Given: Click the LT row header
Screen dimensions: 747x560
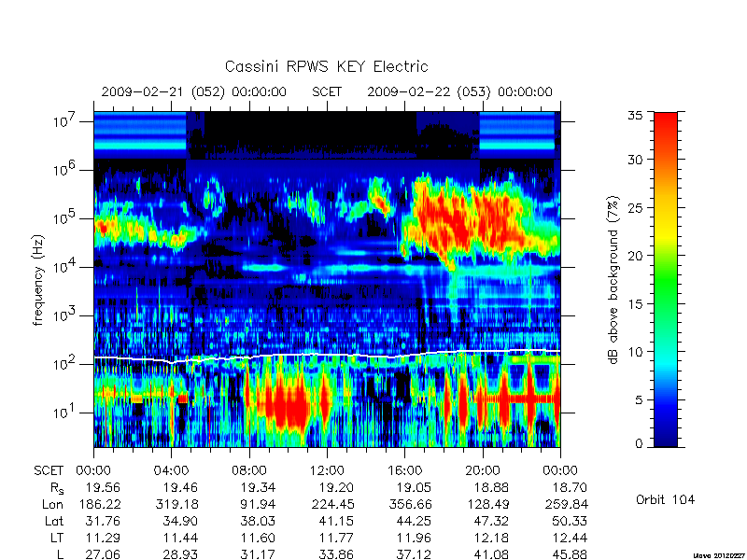Looking at the screenshot, I should coord(57,538).
